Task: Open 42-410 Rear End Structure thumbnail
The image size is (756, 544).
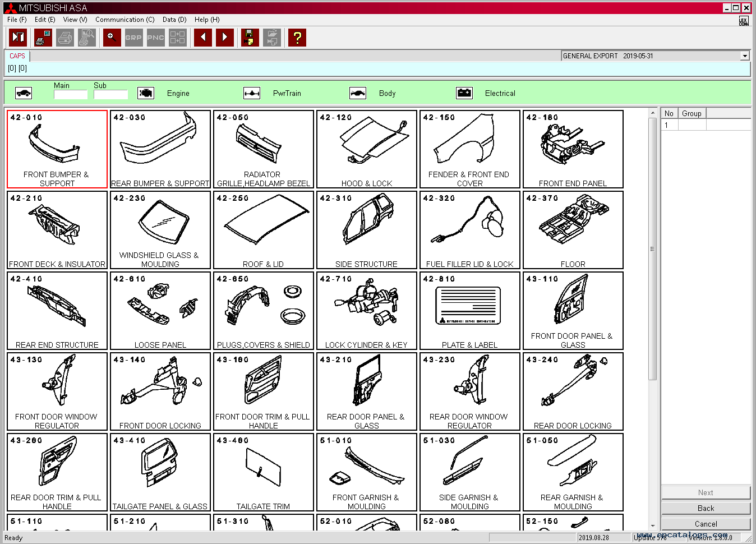Action: pos(57,311)
